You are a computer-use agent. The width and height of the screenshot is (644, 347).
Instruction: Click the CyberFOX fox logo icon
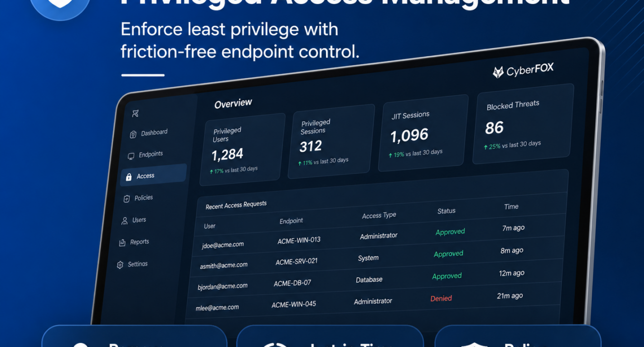[498, 72]
